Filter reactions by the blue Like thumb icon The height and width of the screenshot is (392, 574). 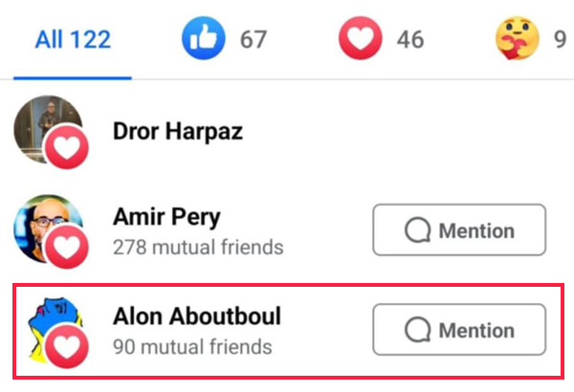coord(202,39)
